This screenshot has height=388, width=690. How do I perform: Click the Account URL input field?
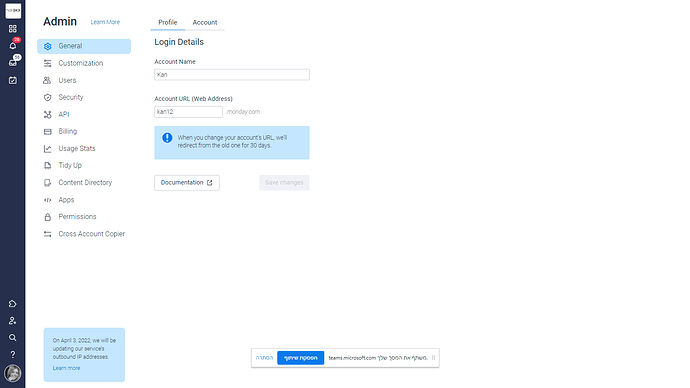pos(188,112)
